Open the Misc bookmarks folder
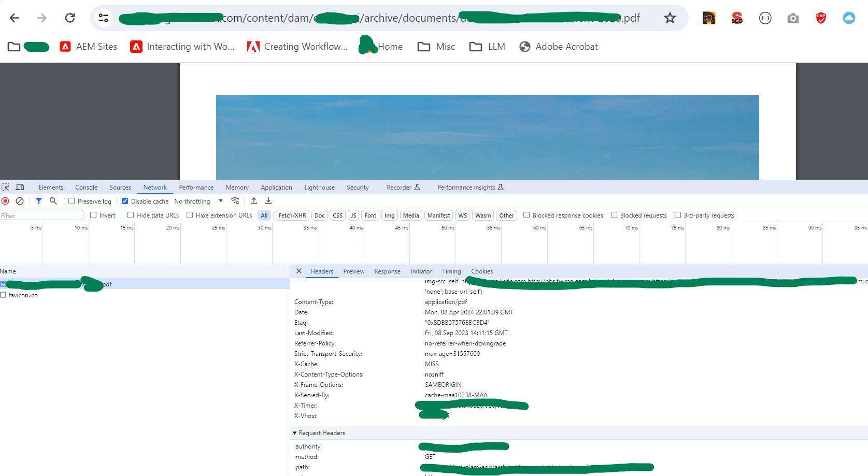The height and width of the screenshot is (476, 868). click(x=436, y=47)
